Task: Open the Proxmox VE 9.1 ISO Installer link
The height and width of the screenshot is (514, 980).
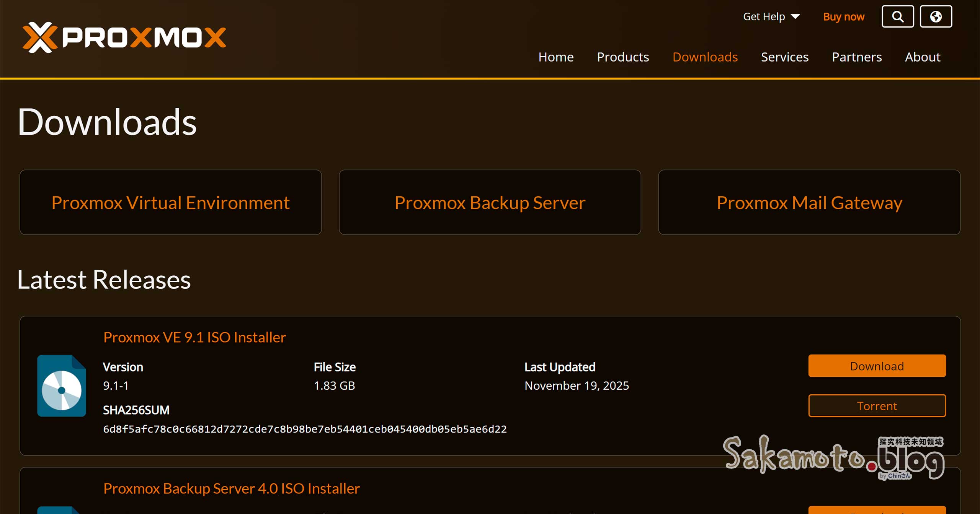Action: 194,337
